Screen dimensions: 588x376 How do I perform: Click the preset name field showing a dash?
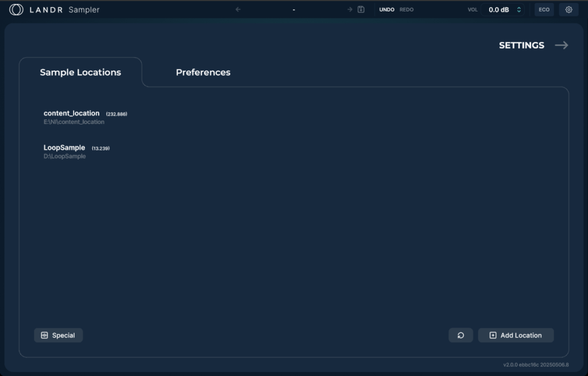293,10
